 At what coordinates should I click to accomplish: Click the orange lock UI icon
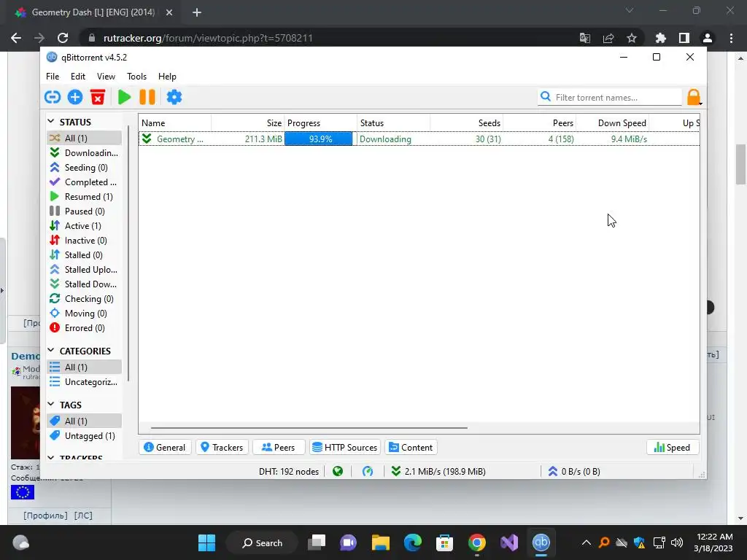(694, 97)
